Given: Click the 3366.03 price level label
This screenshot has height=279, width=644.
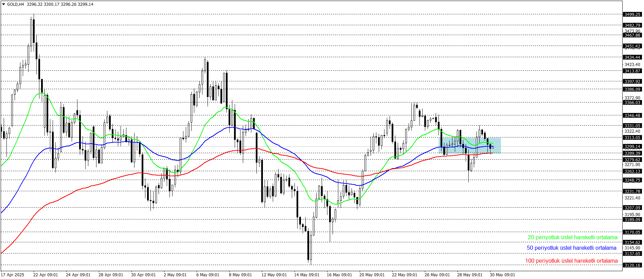Looking at the screenshot, I should (x=632, y=103).
